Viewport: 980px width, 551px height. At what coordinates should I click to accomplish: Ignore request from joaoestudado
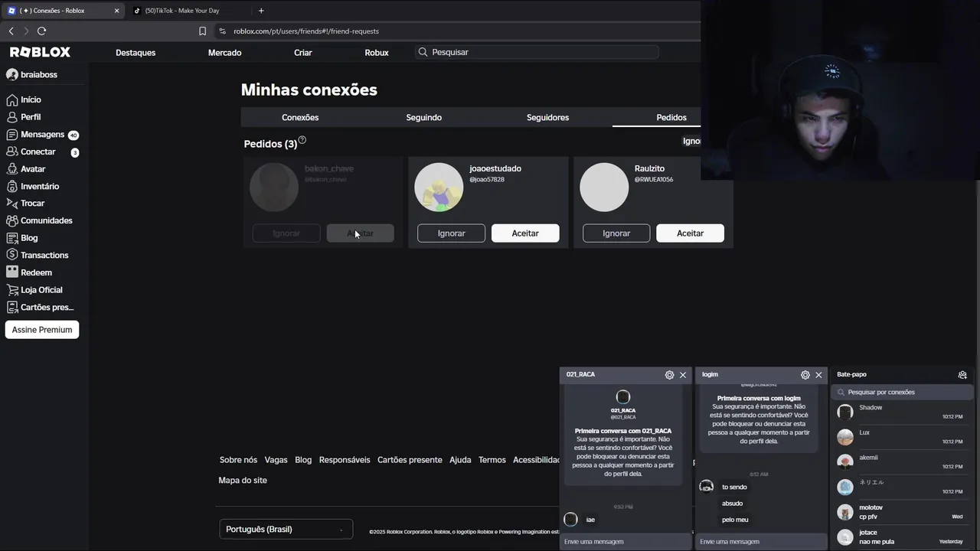451,233
